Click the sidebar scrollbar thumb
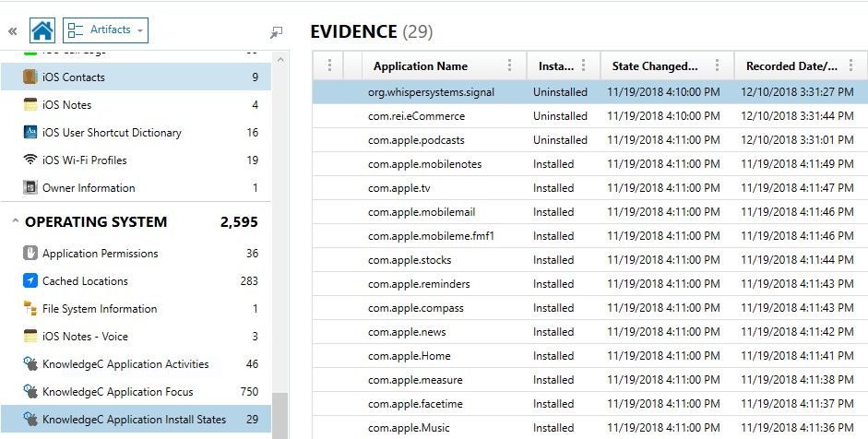This screenshot has width=868, height=439. pos(280,416)
